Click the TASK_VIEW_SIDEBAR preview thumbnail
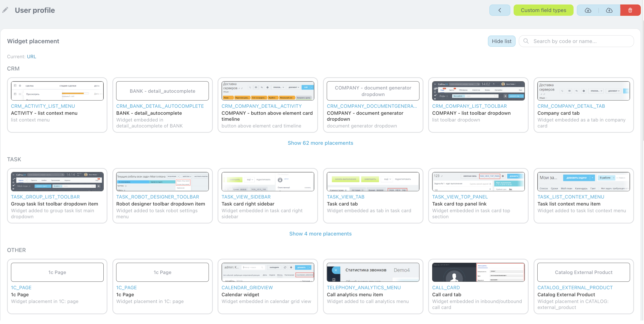644x324 pixels. (x=268, y=181)
